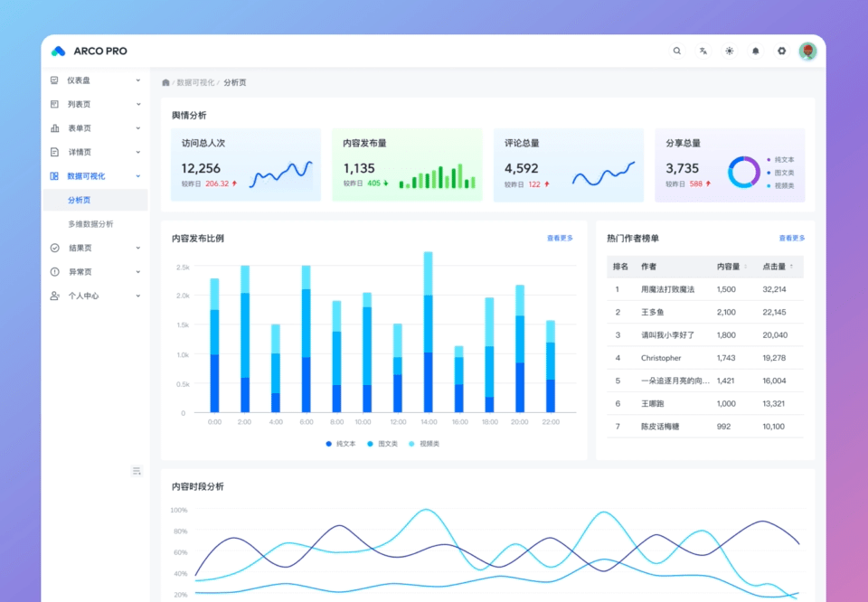The width and height of the screenshot is (868, 602).
Task: Open the notification bell icon
Action: (x=755, y=51)
